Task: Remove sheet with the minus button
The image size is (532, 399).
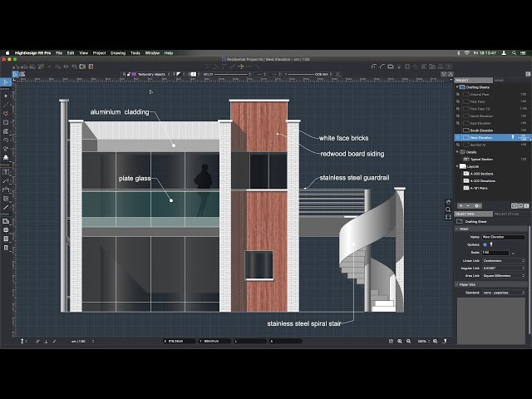Action: pos(468,206)
